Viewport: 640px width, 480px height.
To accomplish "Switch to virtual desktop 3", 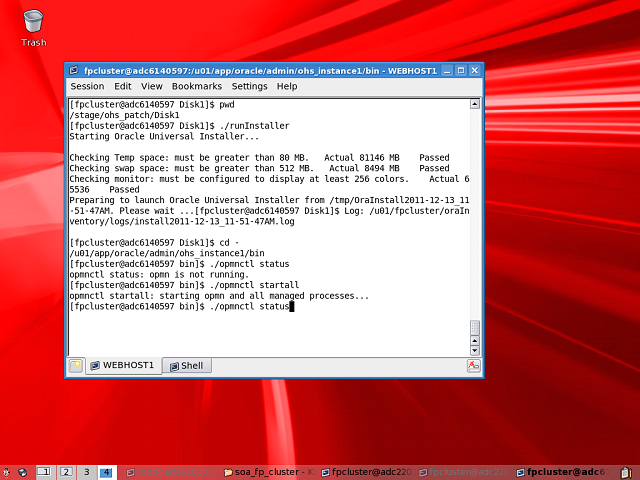I will (x=87, y=472).
